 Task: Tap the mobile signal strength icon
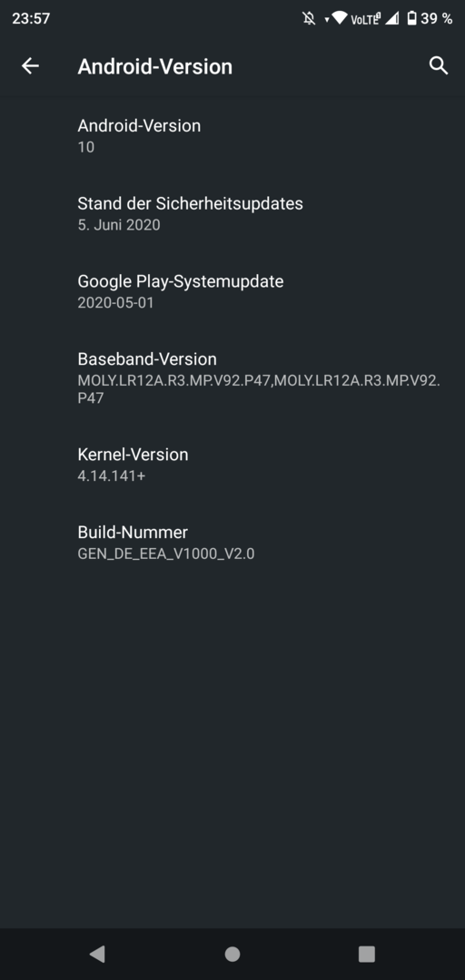pos(391,19)
